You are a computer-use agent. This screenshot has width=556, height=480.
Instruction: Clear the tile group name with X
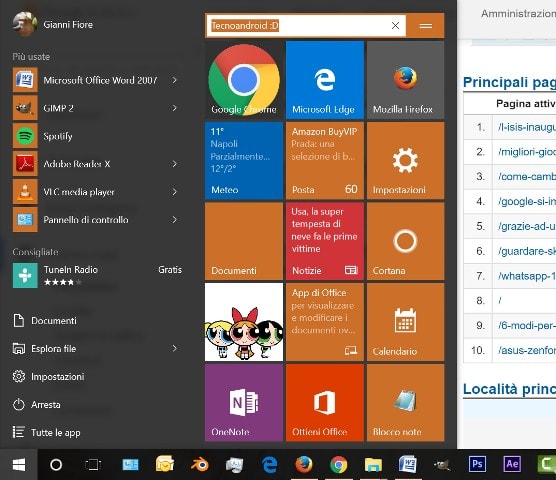pos(395,26)
